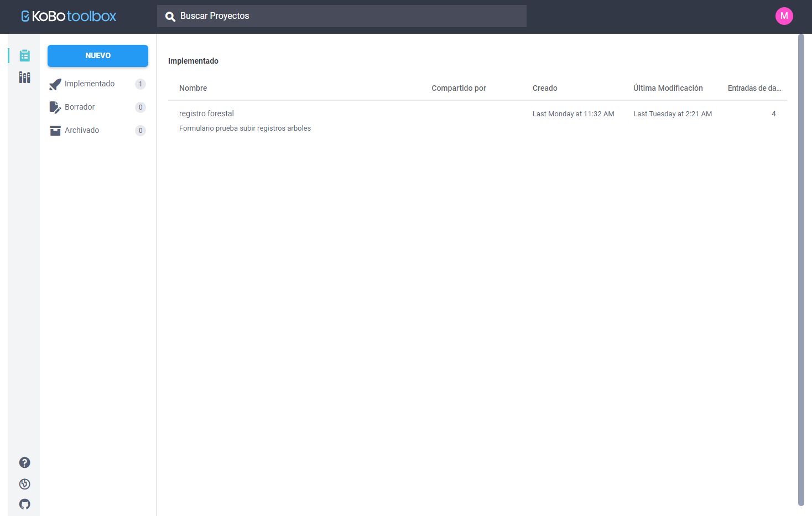Sort by Última Modificación column header
This screenshot has height=516, width=812.
[x=668, y=88]
